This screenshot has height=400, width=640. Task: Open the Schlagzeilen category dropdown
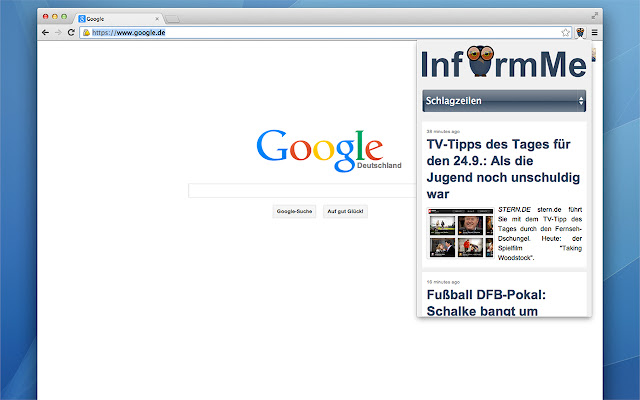(504, 101)
